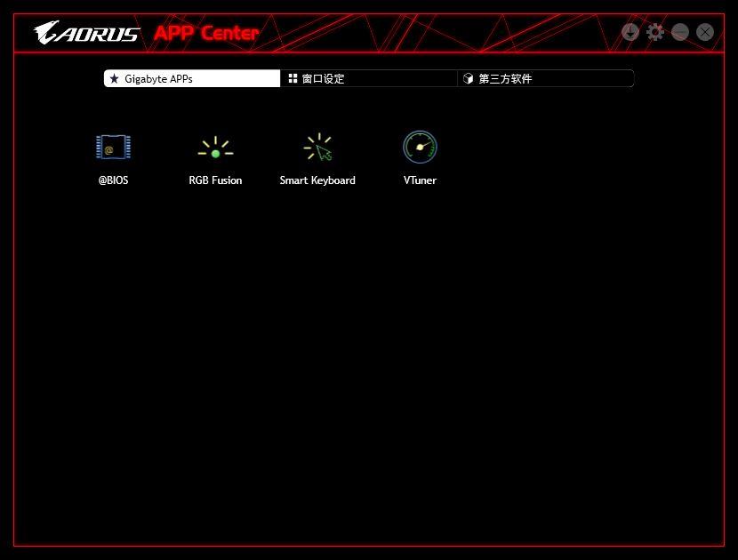The width and height of the screenshot is (738, 560).
Task: Open the download updates arrow icon
Action: [x=630, y=32]
